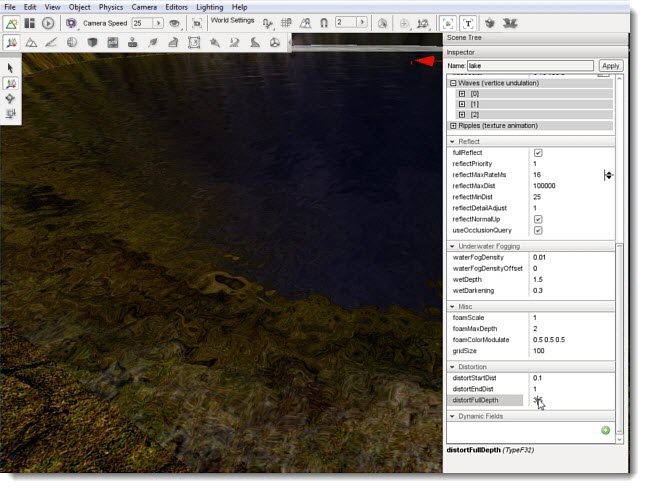Toggle the useOcclusionQuery checkbox
Image resolution: width=645 pixels, height=488 pixels.
538,230
